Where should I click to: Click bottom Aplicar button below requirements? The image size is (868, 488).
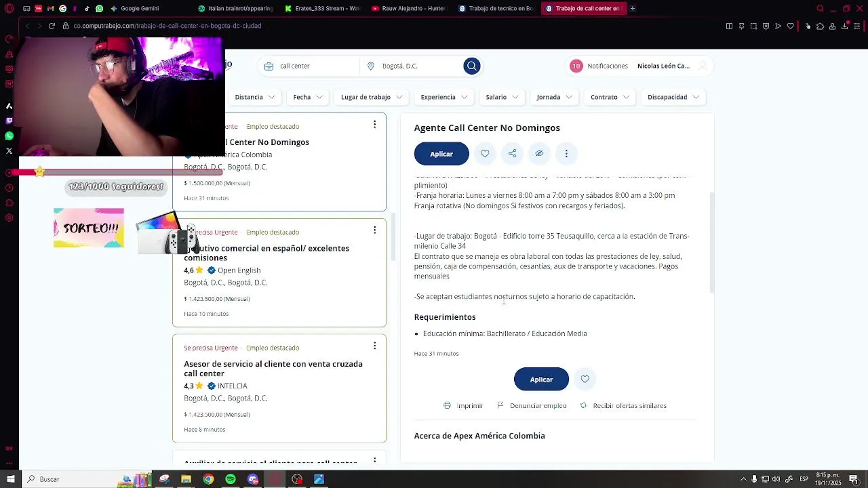point(541,380)
